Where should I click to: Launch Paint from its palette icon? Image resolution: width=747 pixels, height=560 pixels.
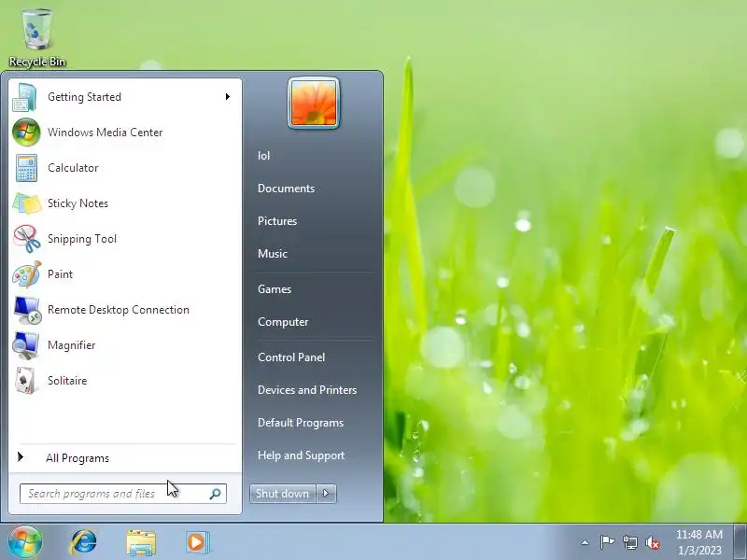click(27, 274)
